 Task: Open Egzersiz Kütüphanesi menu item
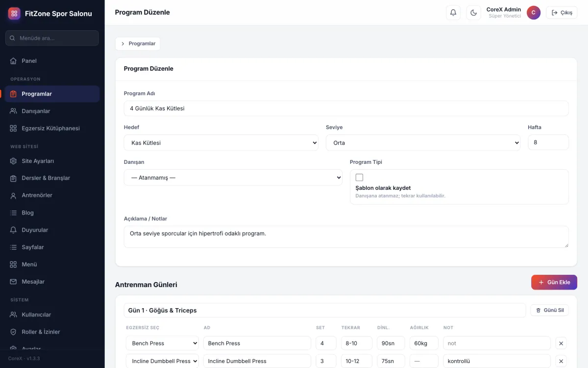(52, 128)
